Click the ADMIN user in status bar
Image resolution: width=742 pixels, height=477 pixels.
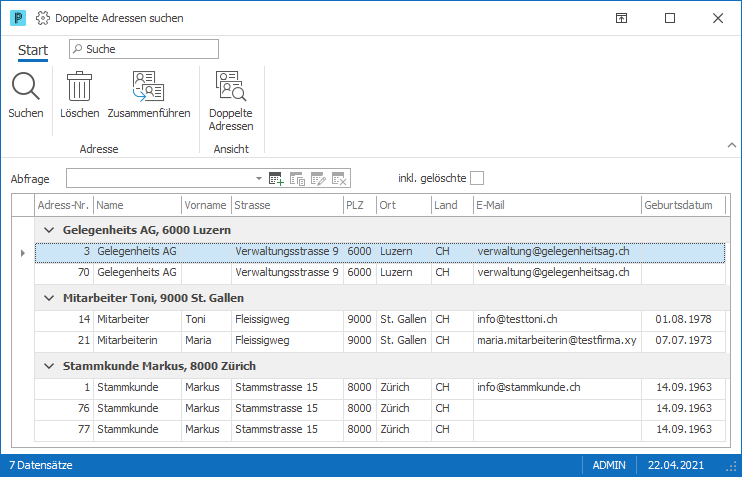[609, 465]
